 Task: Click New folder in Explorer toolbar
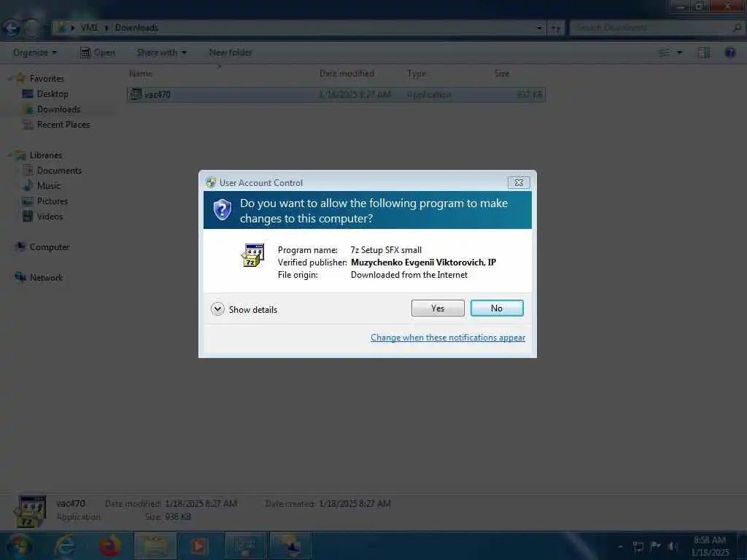[x=231, y=52]
